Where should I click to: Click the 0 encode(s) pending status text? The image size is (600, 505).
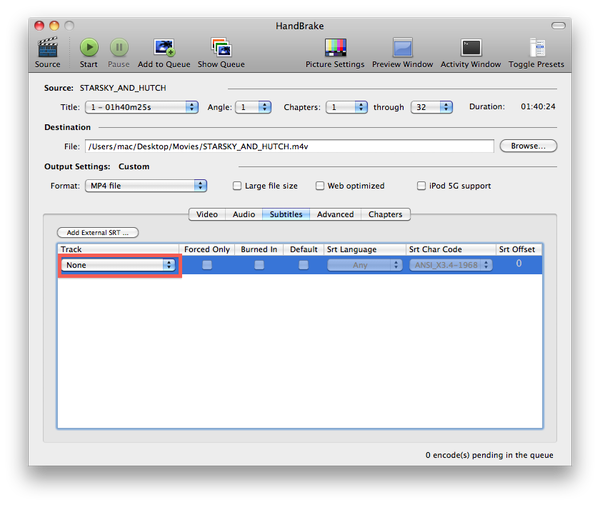click(x=489, y=455)
